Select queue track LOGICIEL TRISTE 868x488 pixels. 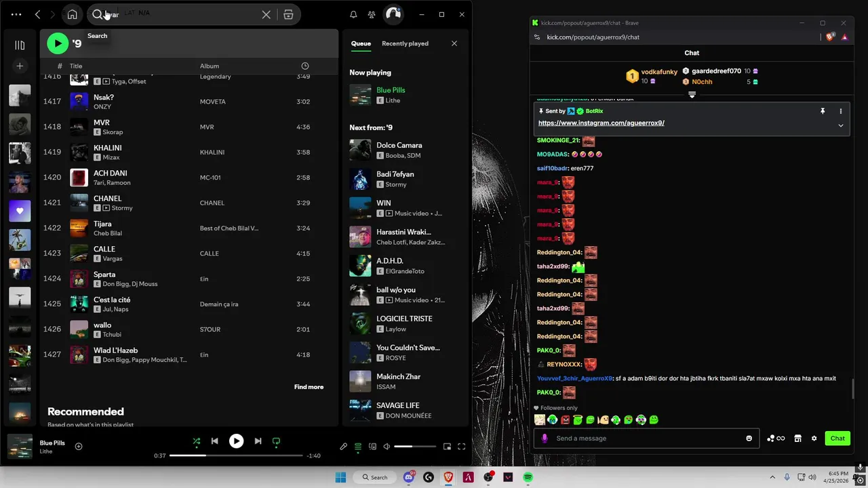(x=406, y=323)
